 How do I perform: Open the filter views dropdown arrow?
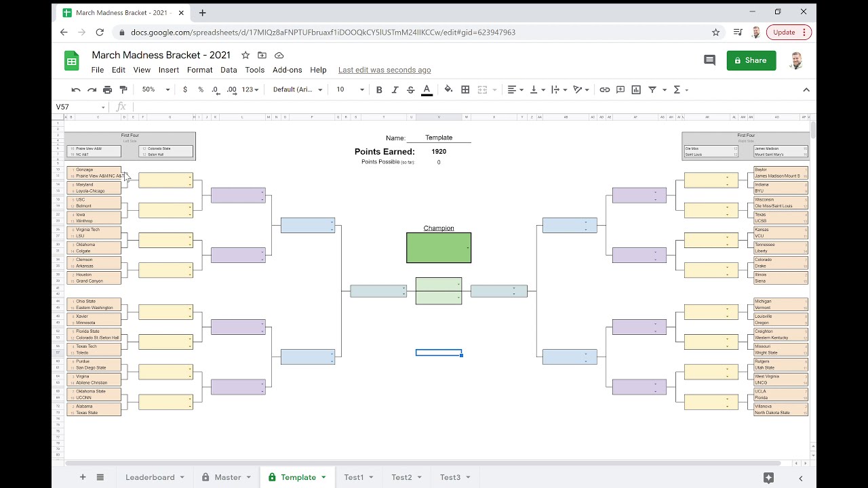click(665, 89)
